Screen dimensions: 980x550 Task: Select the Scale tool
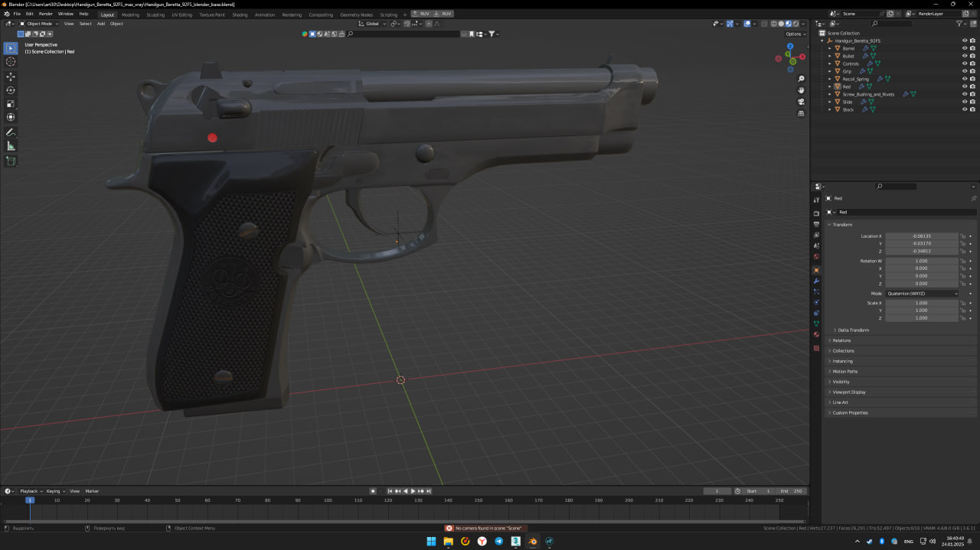pyautogui.click(x=11, y=104)
